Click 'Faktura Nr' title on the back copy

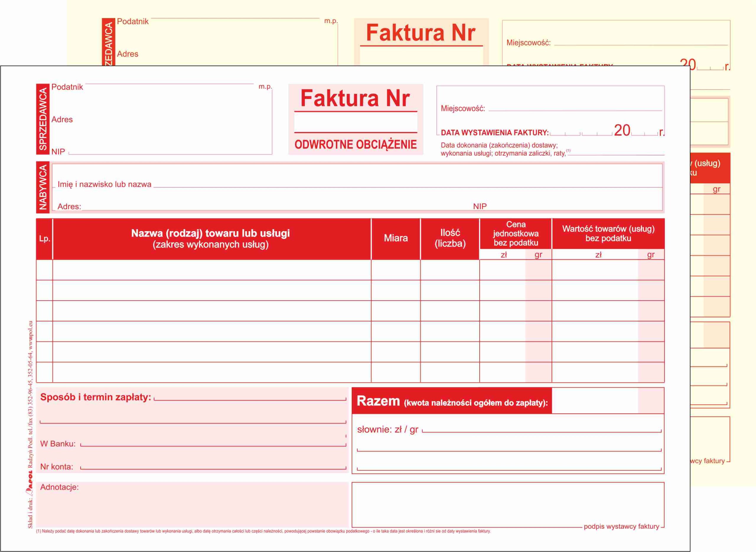[x=421, y=33]
